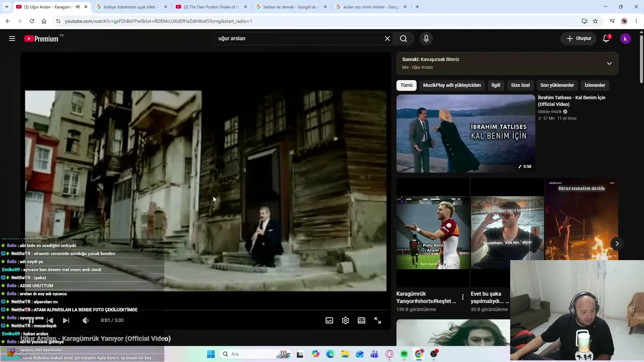Click the taskbar Ara search box
Screen dimensions: 644x362
257,354
